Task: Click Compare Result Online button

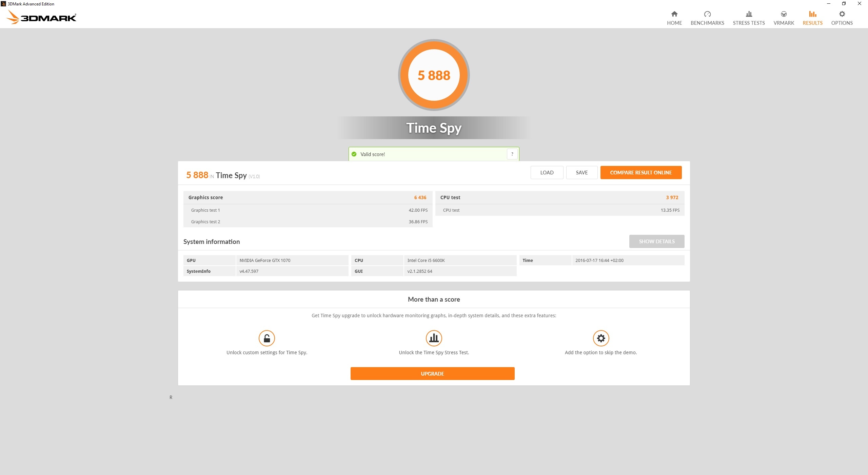Action: pyautogui.click(x=640, y=172)
